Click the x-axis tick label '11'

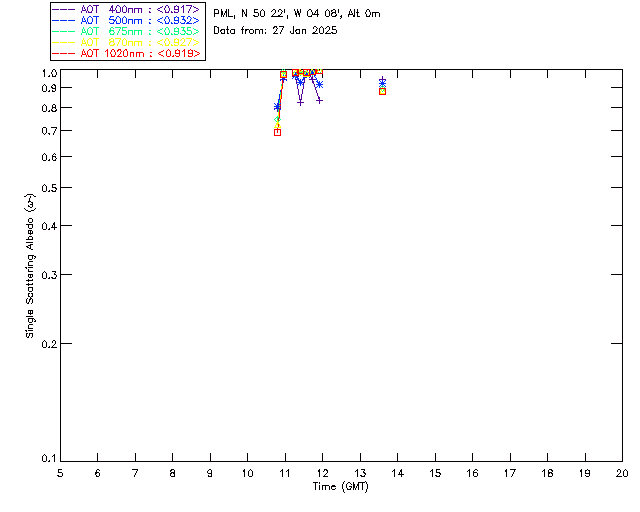tap(285, 473)
